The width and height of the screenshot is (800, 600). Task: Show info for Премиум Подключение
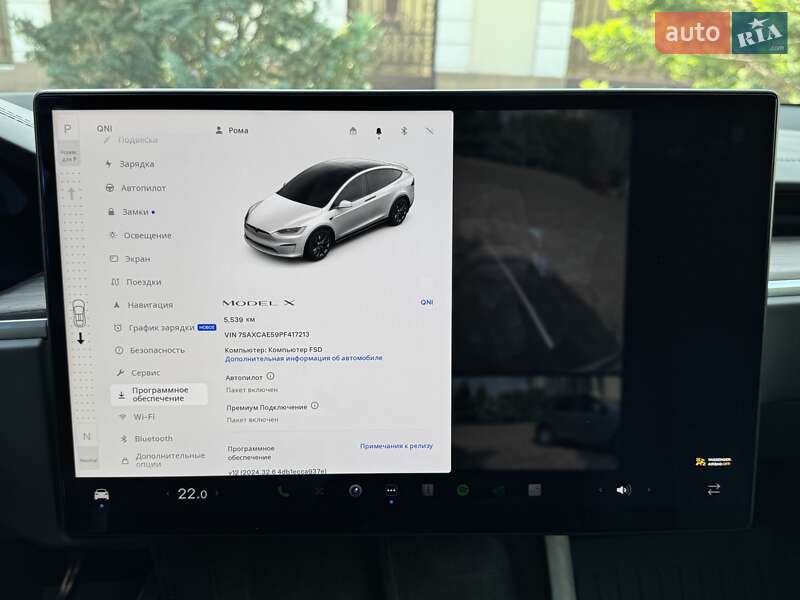pos(314,406)
